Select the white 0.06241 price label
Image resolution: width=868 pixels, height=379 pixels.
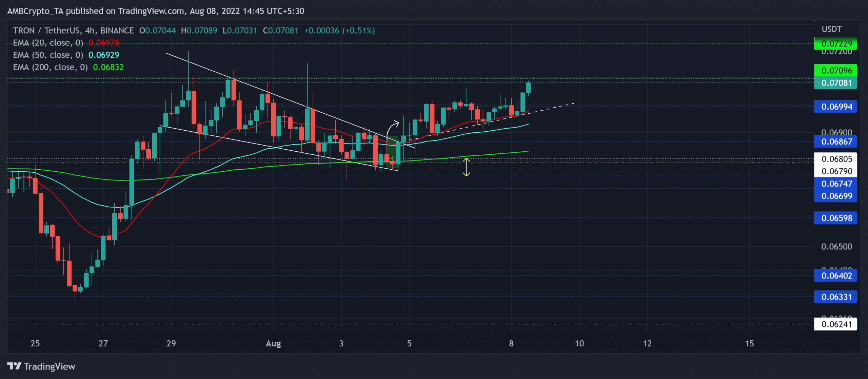tap(835, 324)
